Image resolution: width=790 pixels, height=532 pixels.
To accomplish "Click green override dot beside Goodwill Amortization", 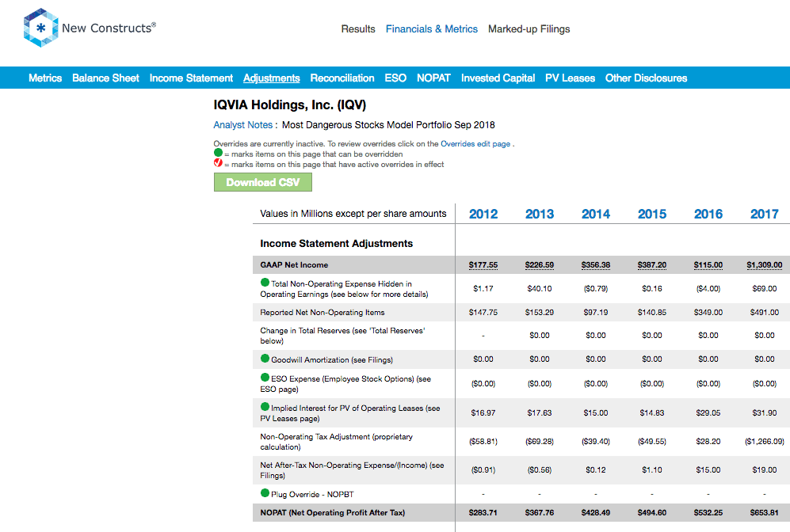I will pyautogui.click(x=265, y=359).
